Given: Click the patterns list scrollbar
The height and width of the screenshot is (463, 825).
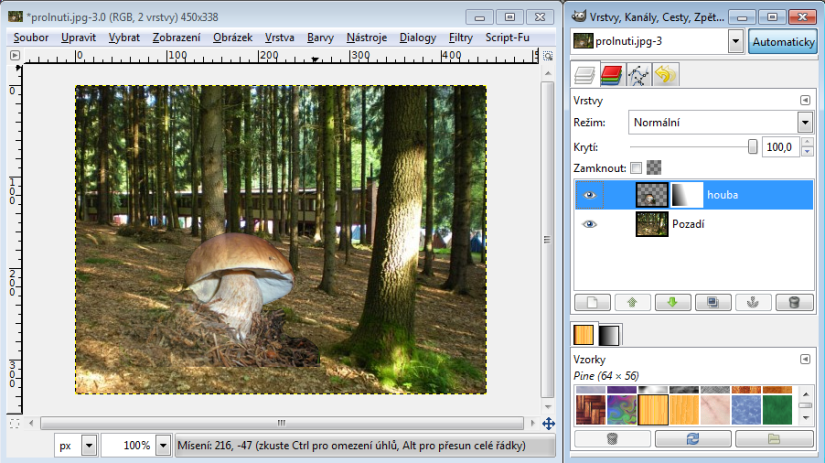Looking at the screenshot, I should pos(805,406).
